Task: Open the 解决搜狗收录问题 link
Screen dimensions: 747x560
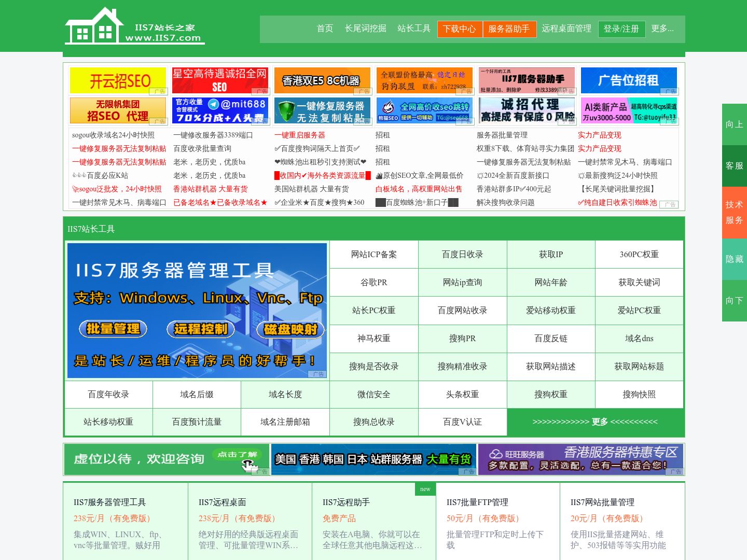Action: coord(506,202)
